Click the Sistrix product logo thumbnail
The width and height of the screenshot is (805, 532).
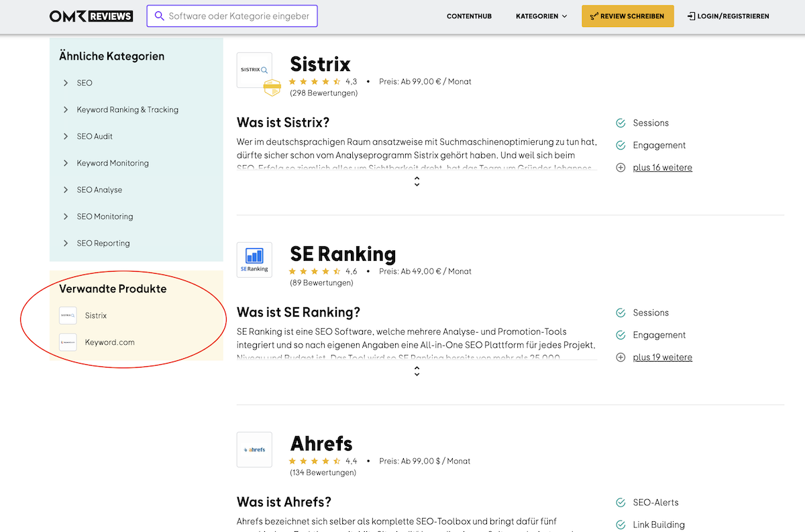coord(254,70)
